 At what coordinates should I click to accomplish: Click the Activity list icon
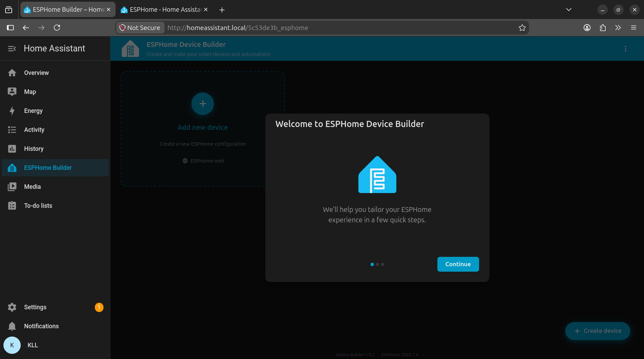(12, 130)
